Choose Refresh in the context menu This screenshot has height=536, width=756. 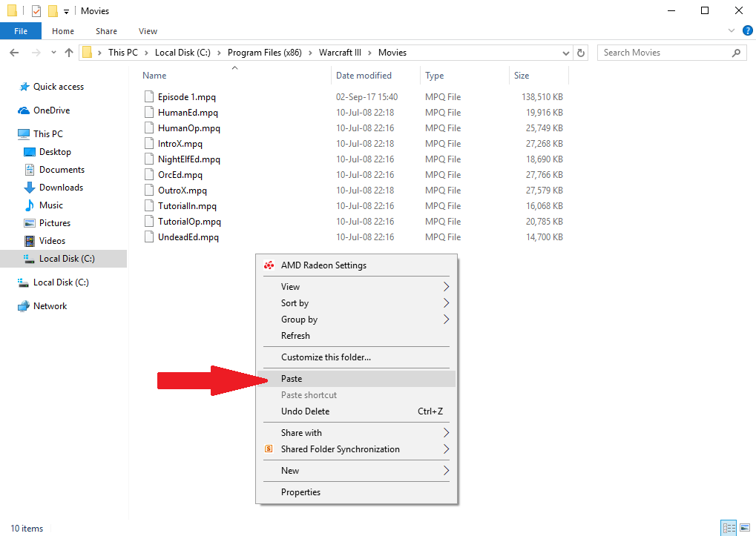tap(356, 336)
